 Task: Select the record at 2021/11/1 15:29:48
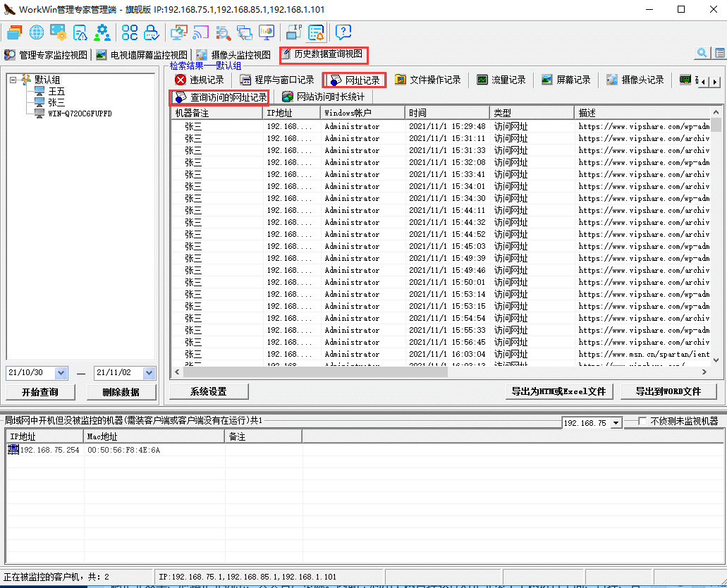[441, 127]
